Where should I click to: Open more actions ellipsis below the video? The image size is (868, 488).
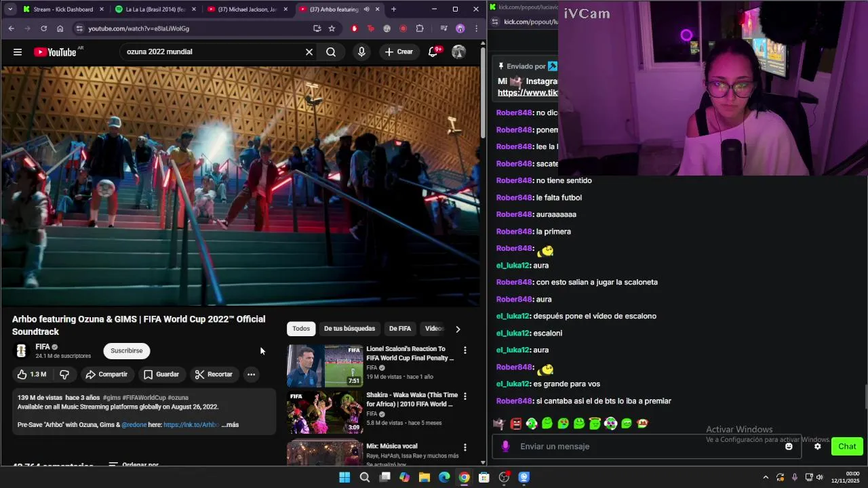pyautogui.click(x=251, y=374)
